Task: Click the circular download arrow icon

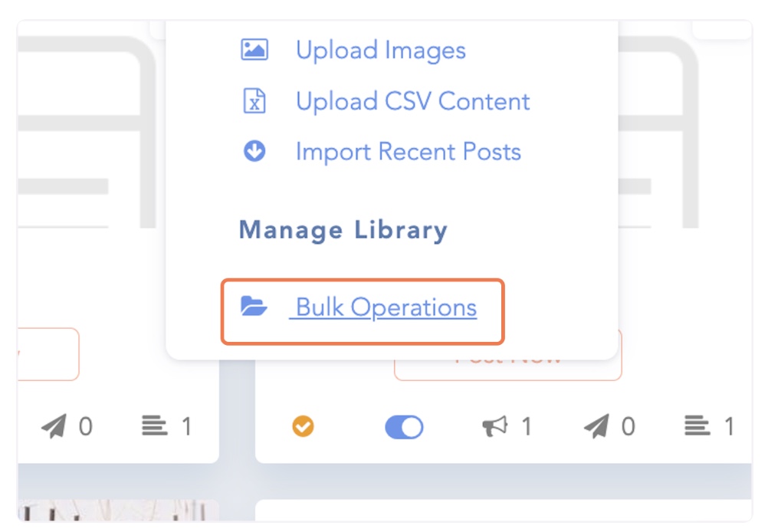Action: click(x=254, y=152)
